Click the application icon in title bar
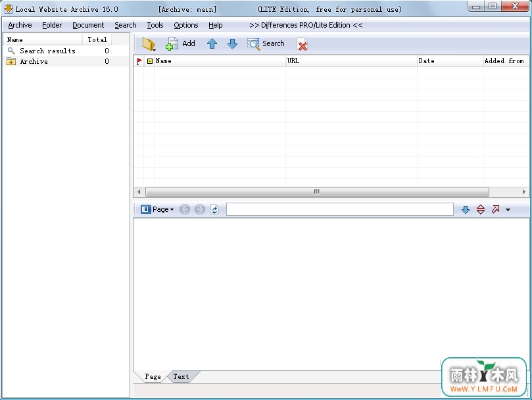532x400 pixels. [x=8, y=9]
